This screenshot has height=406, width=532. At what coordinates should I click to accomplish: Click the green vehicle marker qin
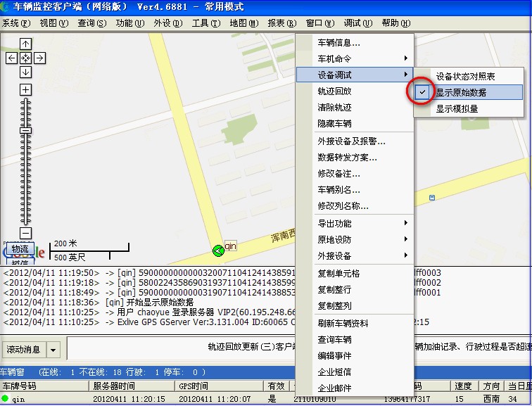pyautogui.click(x=218, y=250)
